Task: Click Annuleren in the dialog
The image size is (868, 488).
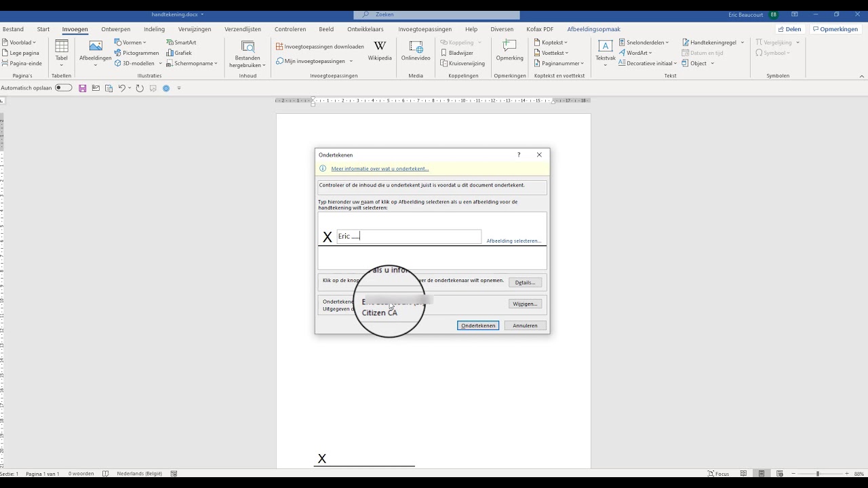Action: click(525, 325)
